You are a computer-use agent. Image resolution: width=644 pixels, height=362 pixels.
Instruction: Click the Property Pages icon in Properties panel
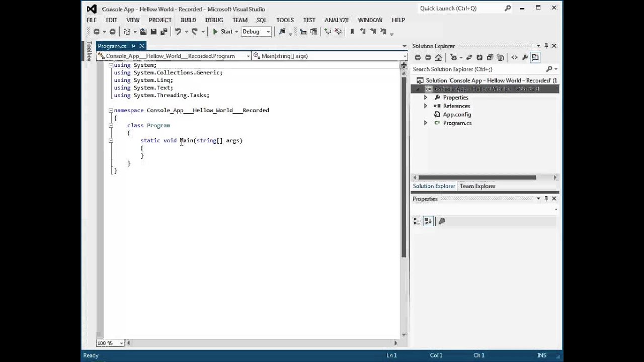[x=442, y=221]
